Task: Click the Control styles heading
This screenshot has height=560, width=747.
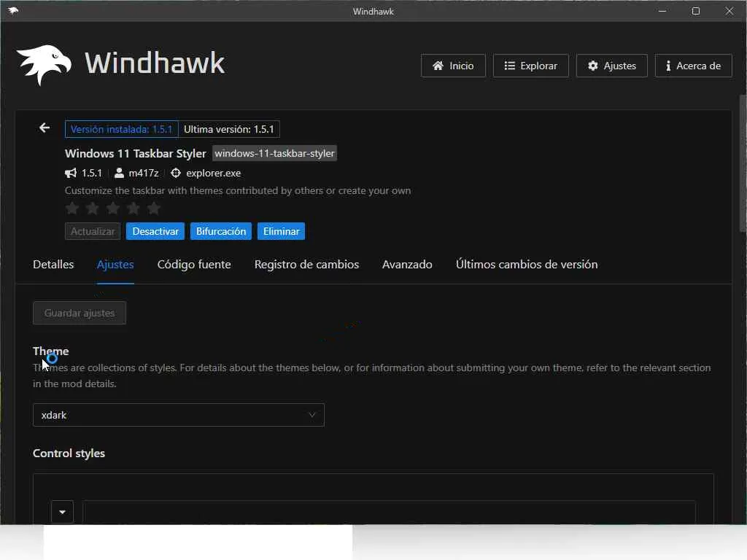Action: click(x=69, y=454)
